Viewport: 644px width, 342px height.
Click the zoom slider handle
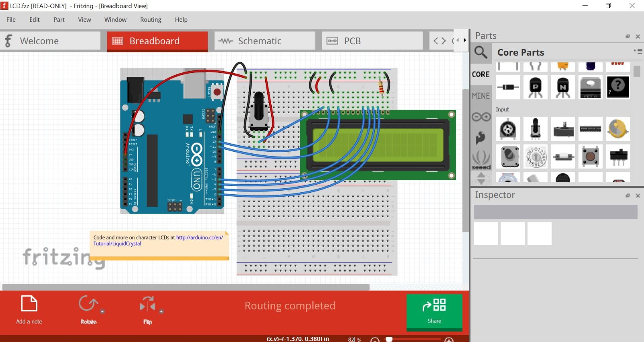click(389, 339)
